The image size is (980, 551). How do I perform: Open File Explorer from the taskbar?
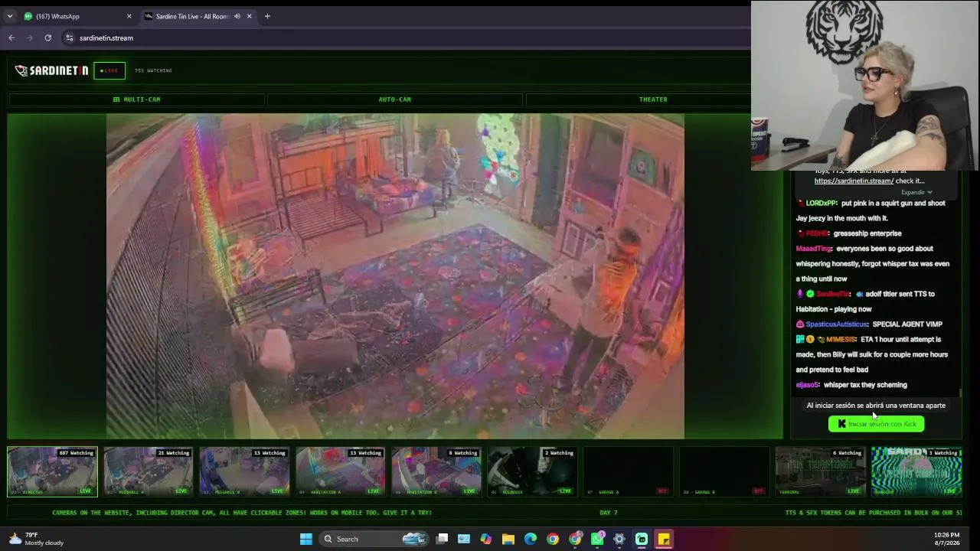(508, 539)
